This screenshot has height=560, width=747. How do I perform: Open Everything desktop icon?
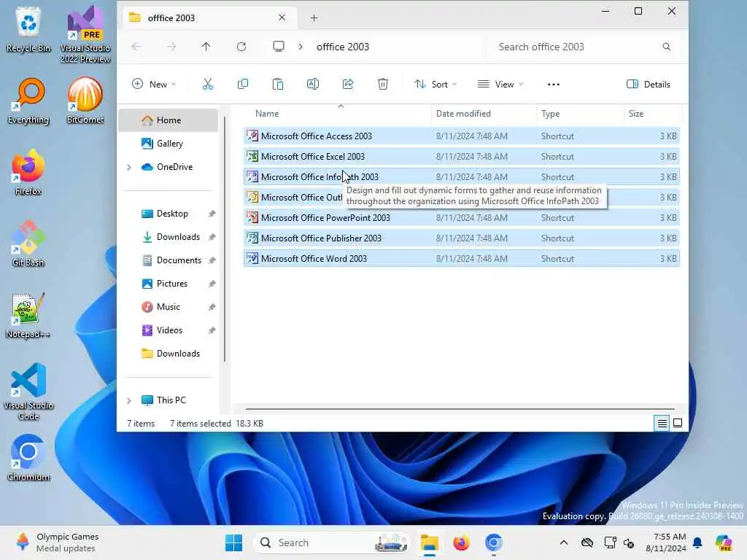point(28,101)
